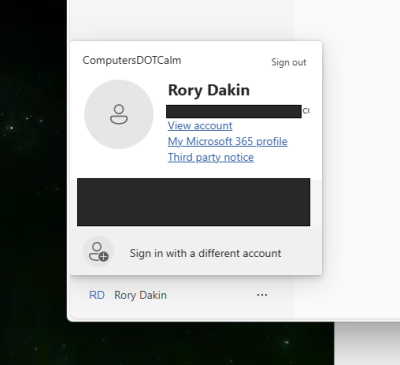Viewport: 400px width, 365px height.
Task: Click the small plus badge on account icon
Action: pos(104,257)
